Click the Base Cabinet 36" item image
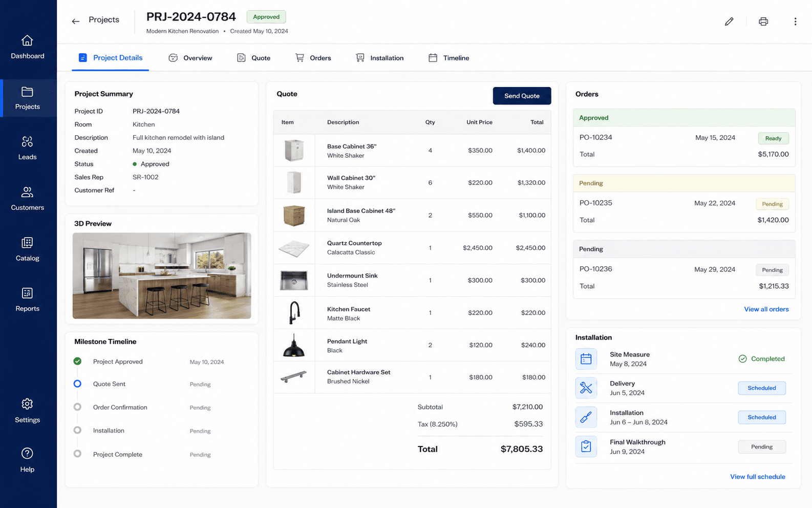Image resolution: width=812 pixels, height=508 pixels. (x=294, y=151)
